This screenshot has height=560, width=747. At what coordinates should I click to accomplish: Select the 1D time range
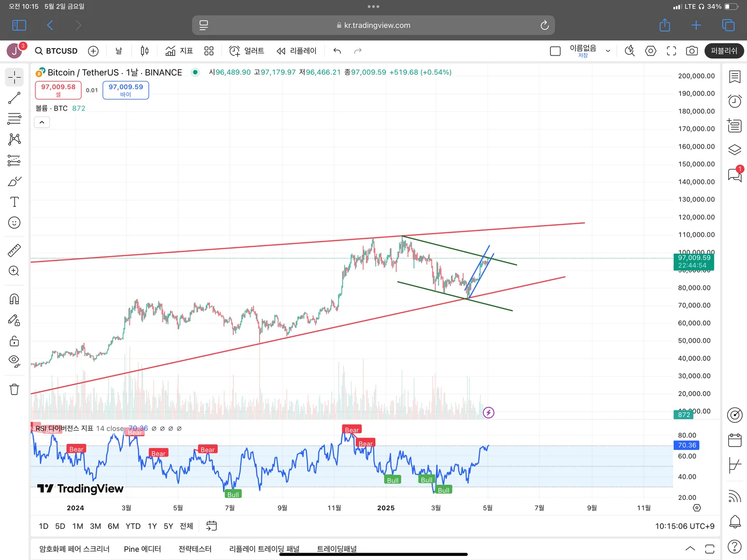click(44, 526)
